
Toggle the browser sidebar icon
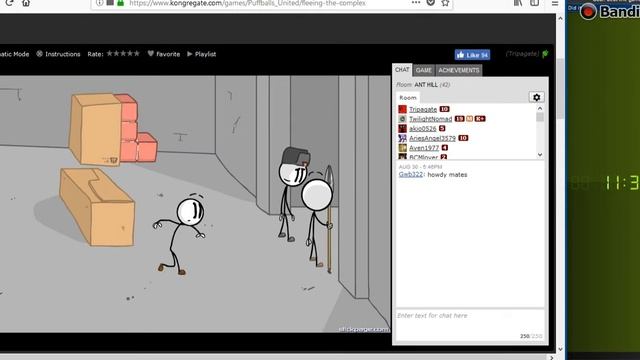pos(534,3)
